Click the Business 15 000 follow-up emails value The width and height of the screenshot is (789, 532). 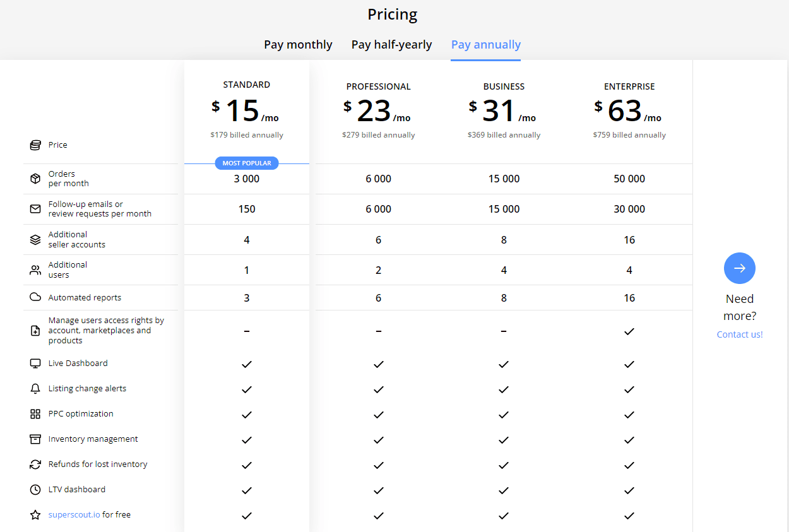(504, 209)
